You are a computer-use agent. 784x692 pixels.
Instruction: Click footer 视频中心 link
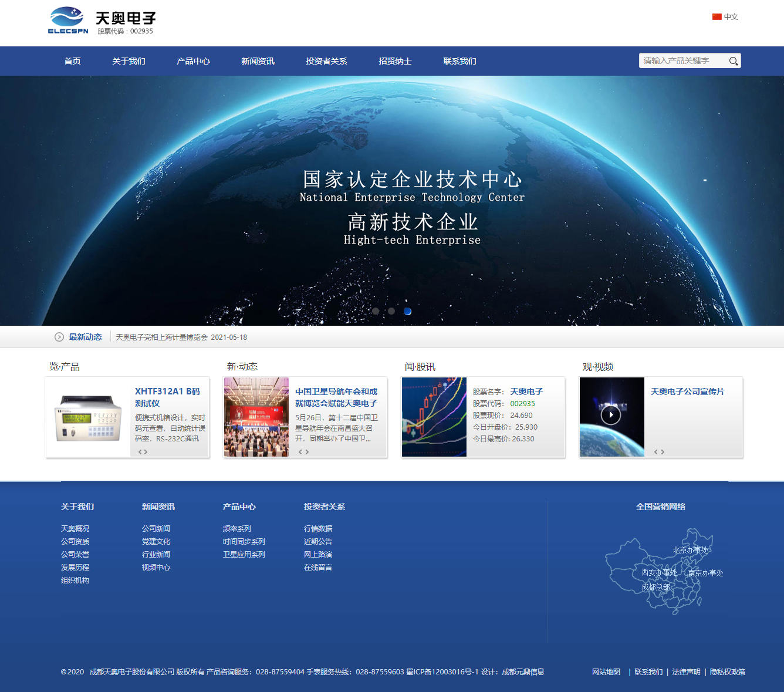pyautogui.click(x=156, y=568)
